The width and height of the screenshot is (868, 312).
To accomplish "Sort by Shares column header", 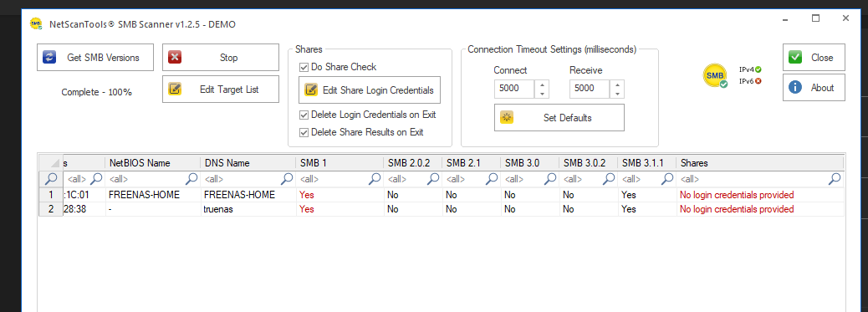I will point(760,163).
